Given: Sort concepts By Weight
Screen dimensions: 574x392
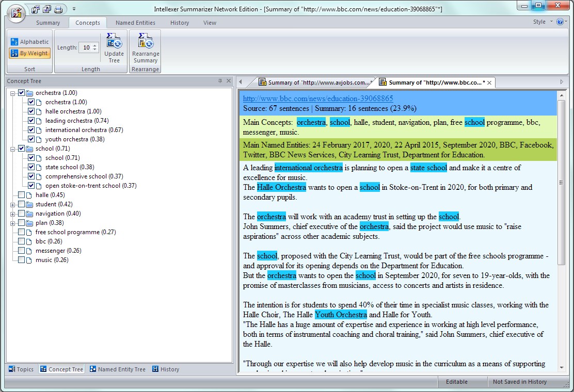Looking at the screenshot, I should (x=29, y=53).
